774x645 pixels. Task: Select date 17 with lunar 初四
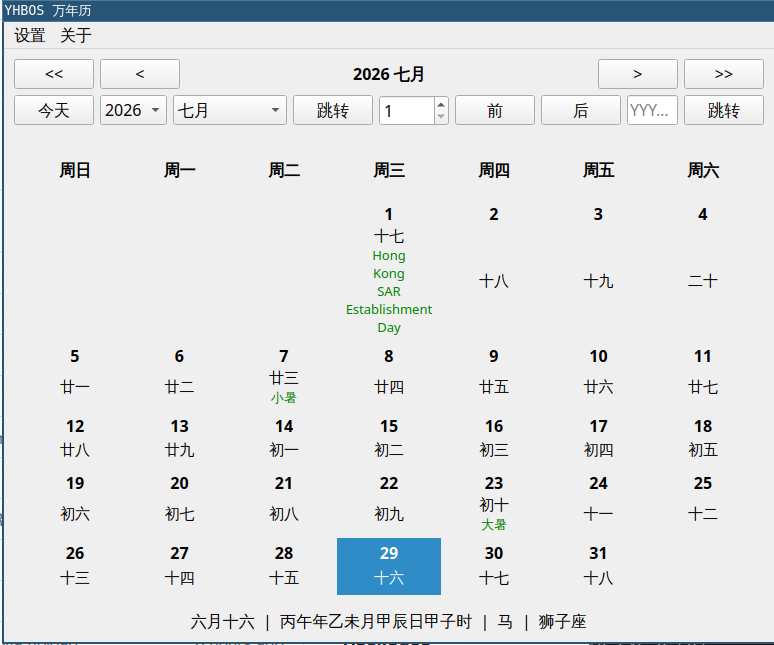(598, 439)
